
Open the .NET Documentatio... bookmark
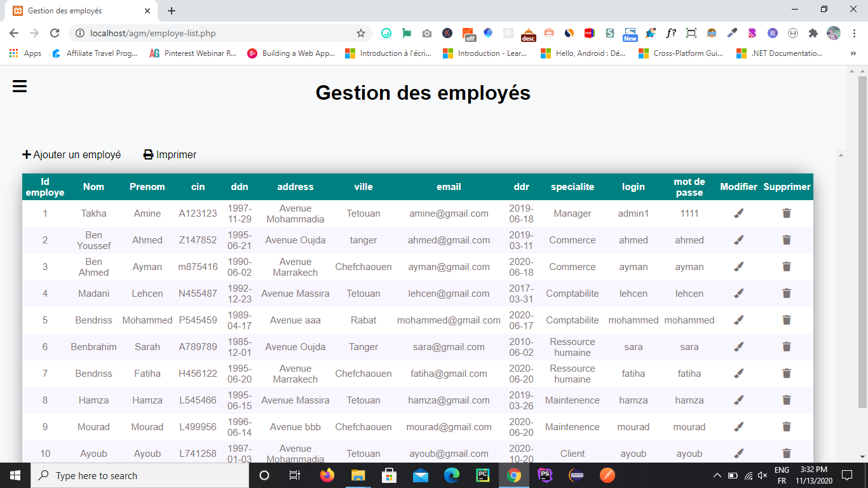(x=780, y=53)
